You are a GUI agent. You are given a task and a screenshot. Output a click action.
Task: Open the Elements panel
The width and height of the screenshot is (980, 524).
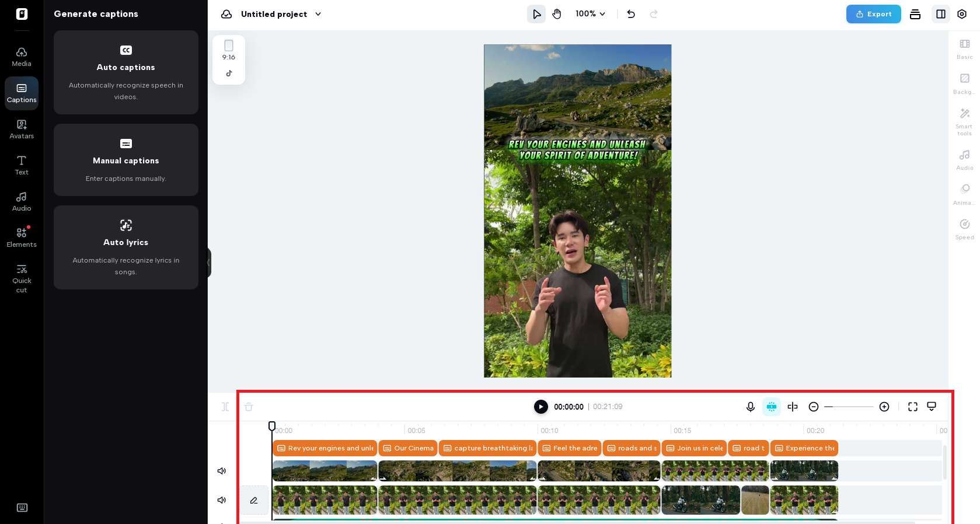coord(22,237)
